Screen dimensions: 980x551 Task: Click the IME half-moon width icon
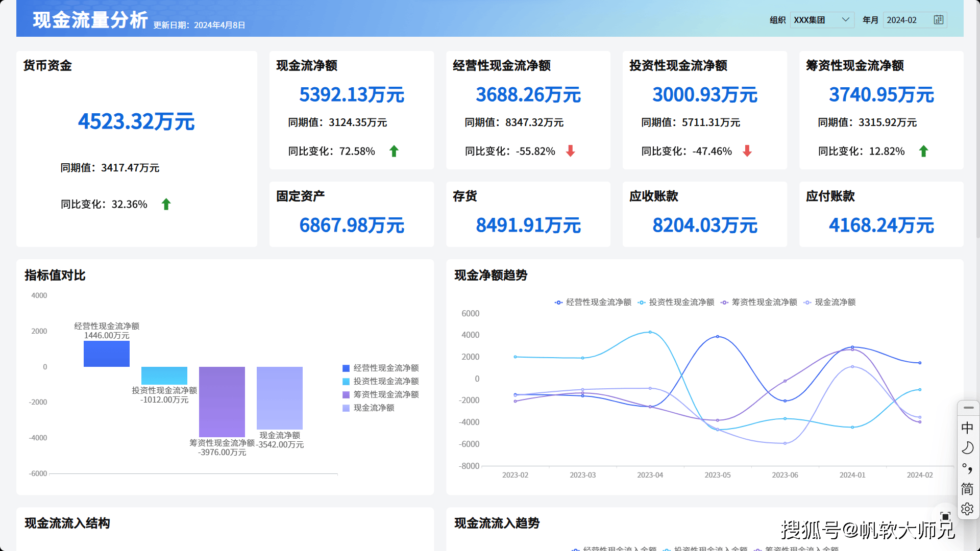pos(967,448)
